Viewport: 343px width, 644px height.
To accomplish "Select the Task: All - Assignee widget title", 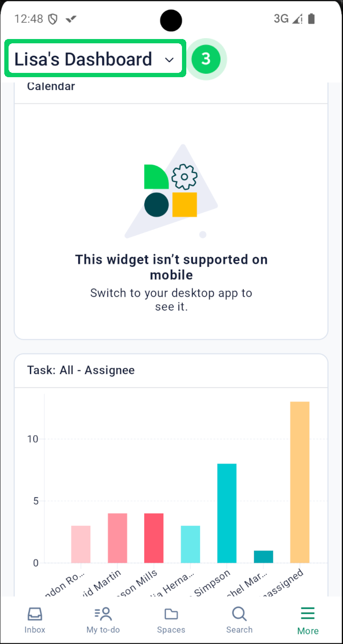I will (81, 370).
